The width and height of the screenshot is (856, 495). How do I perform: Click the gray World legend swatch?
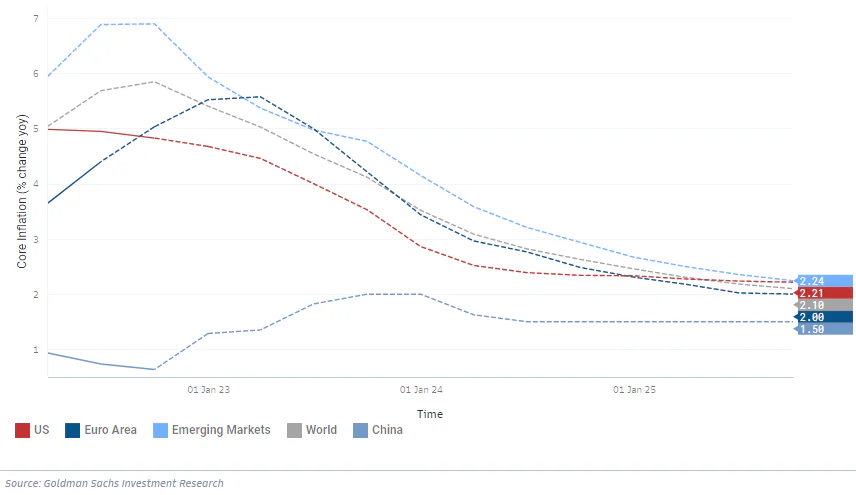click(x=294, y=431)
